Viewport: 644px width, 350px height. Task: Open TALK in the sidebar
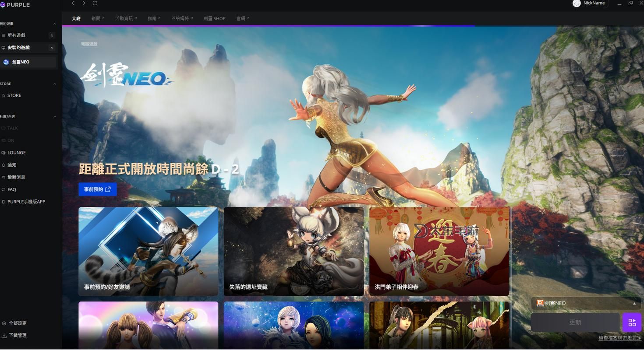13,128
